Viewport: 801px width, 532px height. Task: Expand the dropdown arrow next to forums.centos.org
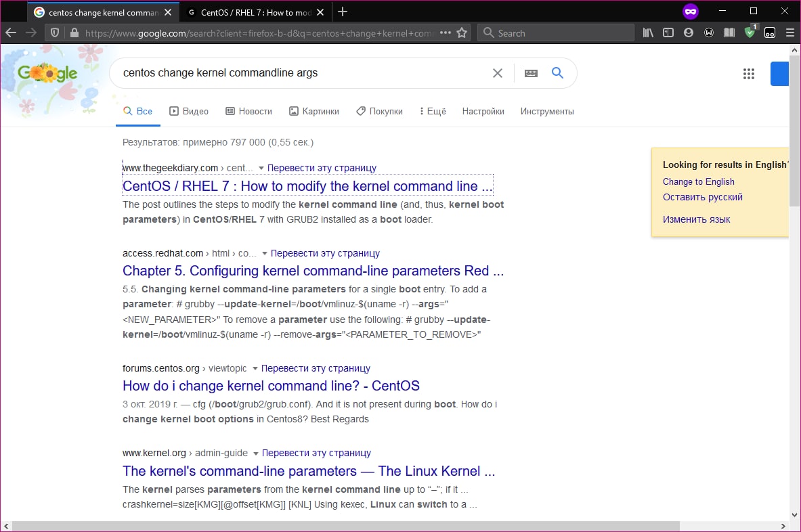pos(255,369)
